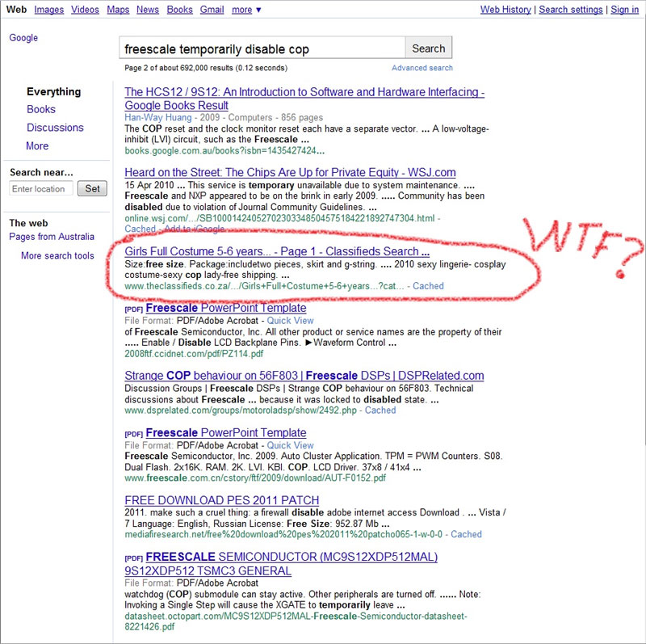
Task: Click the Set location button
Action: [92, 188]
